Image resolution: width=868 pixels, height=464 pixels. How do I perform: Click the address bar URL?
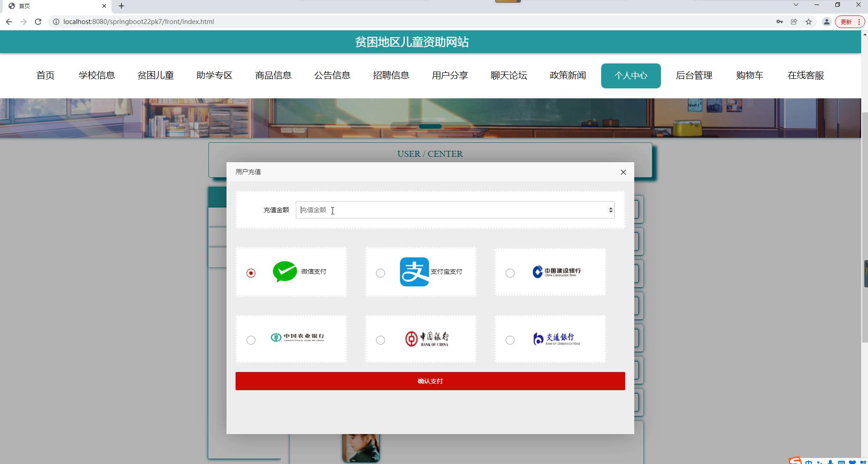pyautogui.click(x=139, y=22)
